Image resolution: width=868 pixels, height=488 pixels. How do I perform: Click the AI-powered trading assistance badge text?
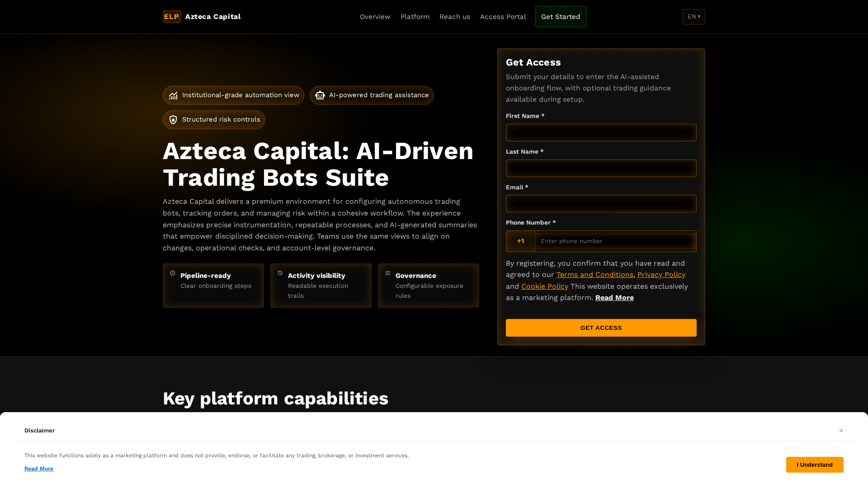(x=379, y=95)
